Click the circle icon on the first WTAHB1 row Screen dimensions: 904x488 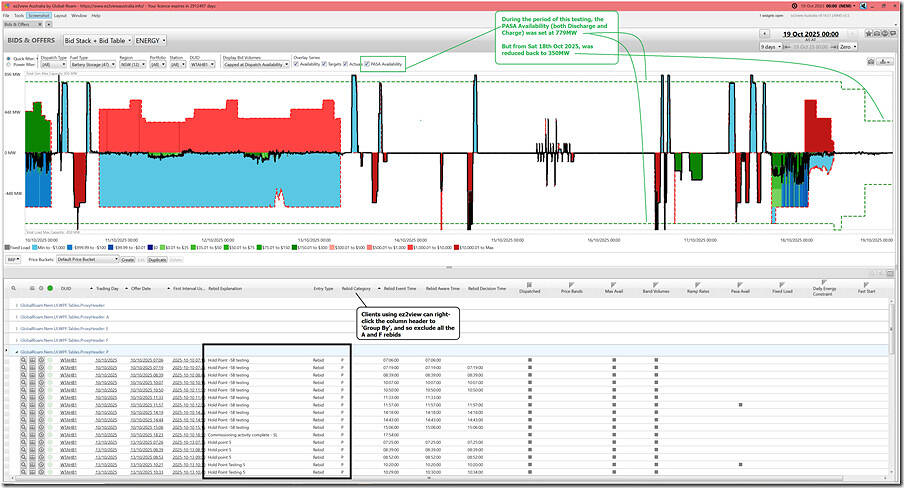click(41, 360)
